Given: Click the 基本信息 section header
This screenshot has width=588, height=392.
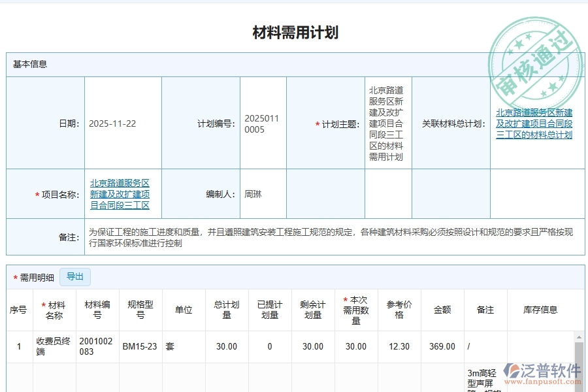Looking at the screenshot, I should point(29,64).
